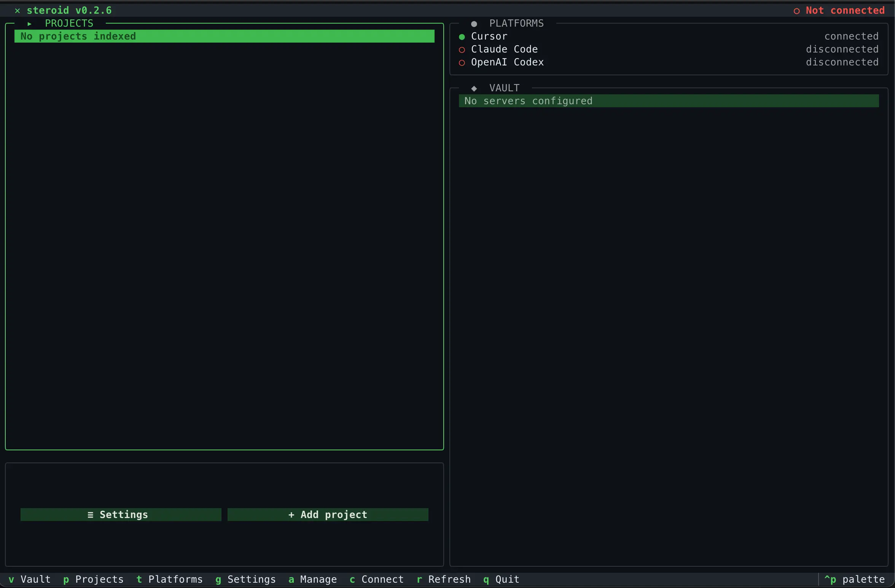895x588 pixels.
Task: Open Vault from the footer shortcut
Action: (30, 579)
